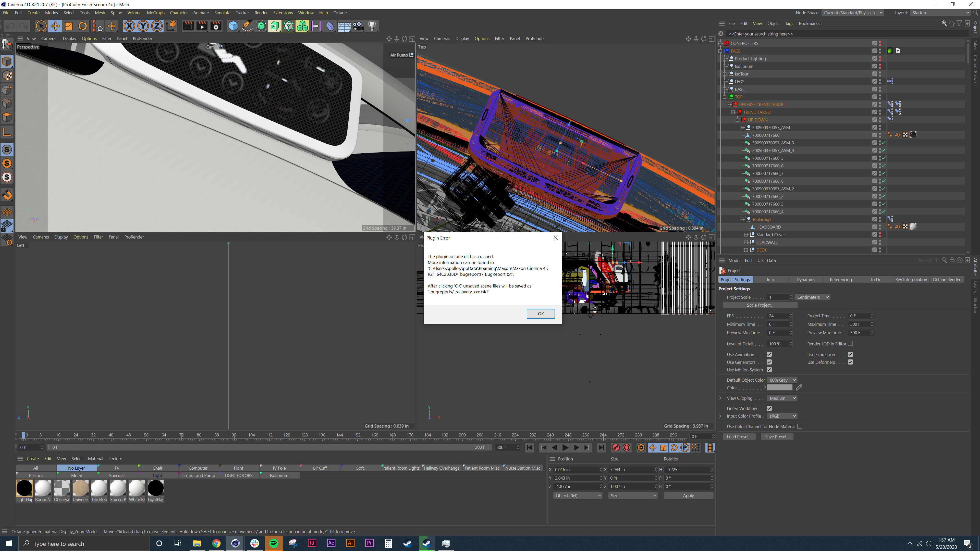This screenshot has width=980, height=551.
Task: Click OK in Plugin Error dialog
Action: tap(540, 314)
